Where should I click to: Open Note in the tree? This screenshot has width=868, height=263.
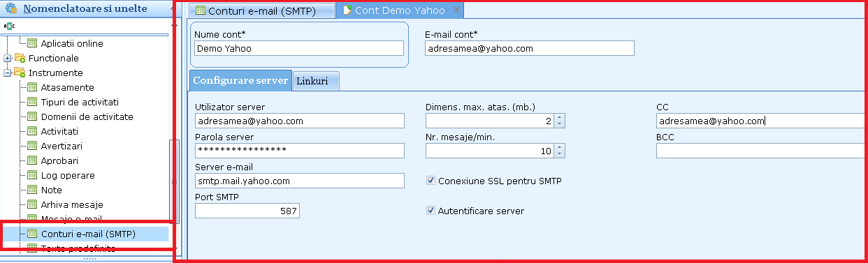pyautogui.click(x=51, y=190)
